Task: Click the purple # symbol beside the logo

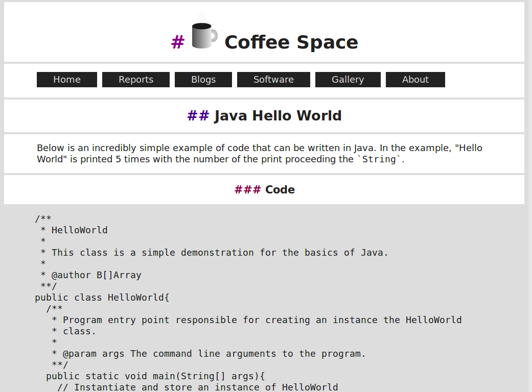Action: (x=178, y=42)
